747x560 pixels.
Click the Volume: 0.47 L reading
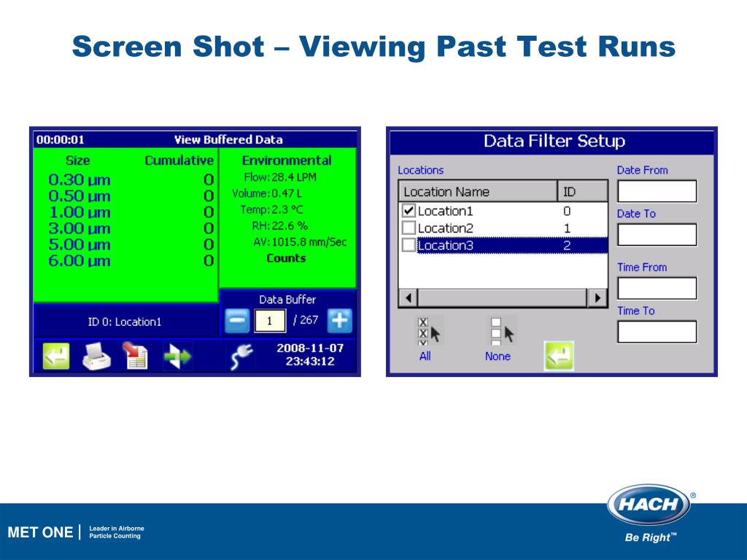click(x=267, y=193)
